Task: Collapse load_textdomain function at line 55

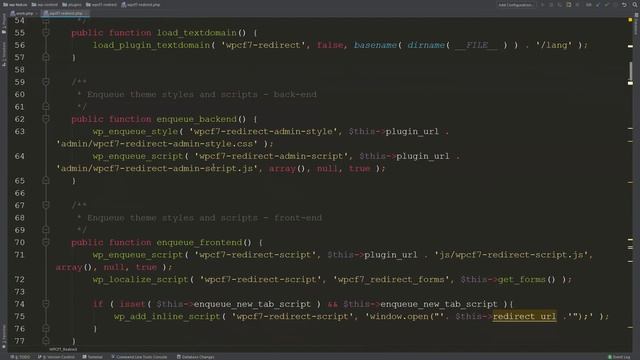Action: pos(46,33)
